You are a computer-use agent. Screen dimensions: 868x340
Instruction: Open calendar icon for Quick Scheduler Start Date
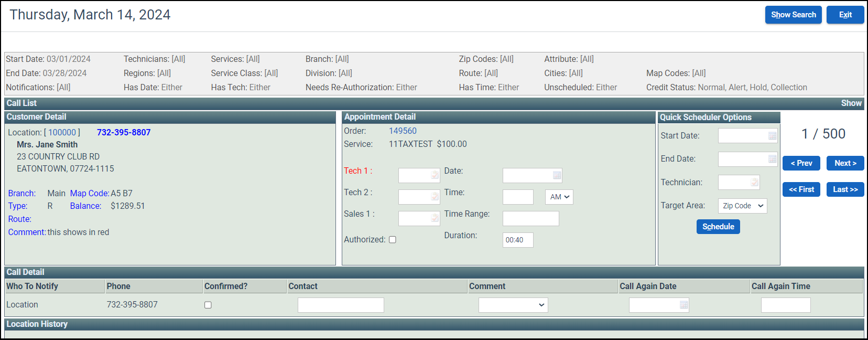click(772, 136)
